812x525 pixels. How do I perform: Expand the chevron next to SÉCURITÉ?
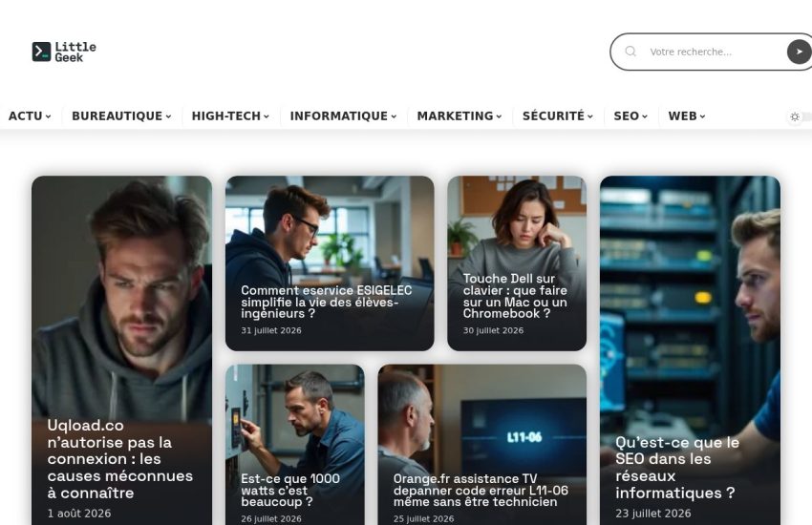[x=589, y=116]
